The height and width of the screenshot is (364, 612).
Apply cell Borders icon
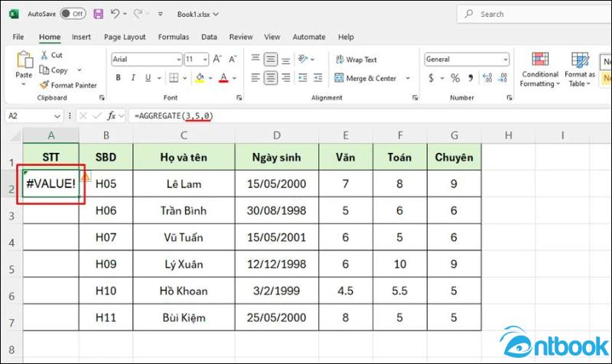(x=174, y=78)
